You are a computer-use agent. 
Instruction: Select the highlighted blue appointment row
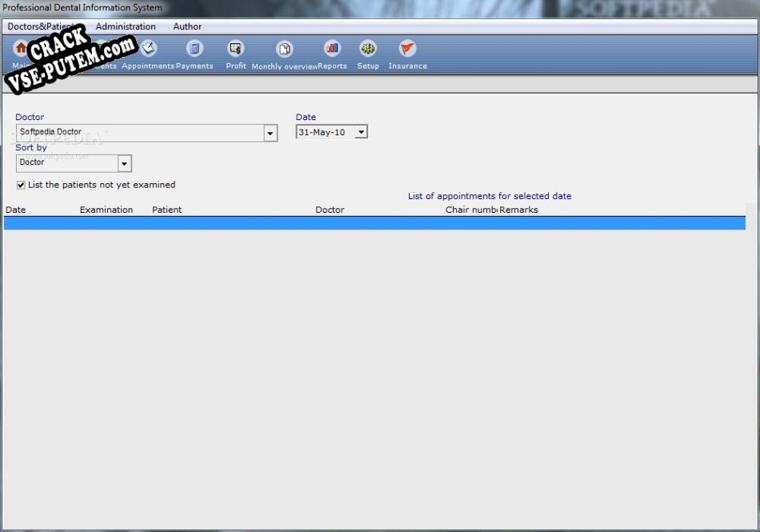point(374,223)
